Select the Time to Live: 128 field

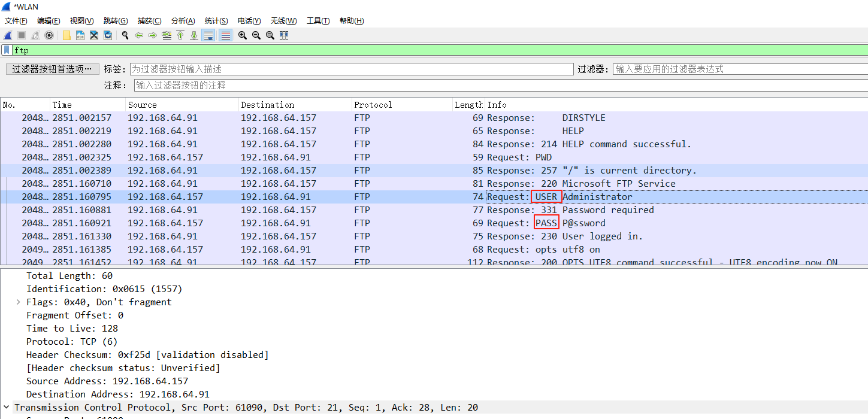tap(72, 328)
